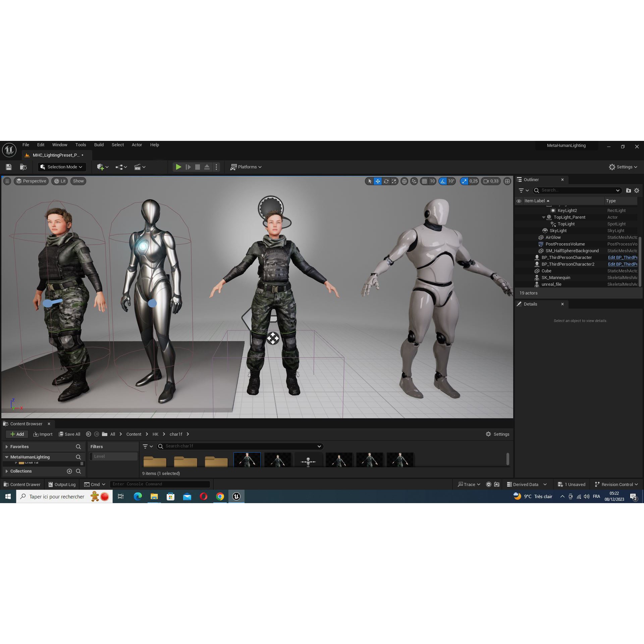This screenshot has height=644, width=644.
Task: Expand the Favorites section
Action: [x=7, y=447]
